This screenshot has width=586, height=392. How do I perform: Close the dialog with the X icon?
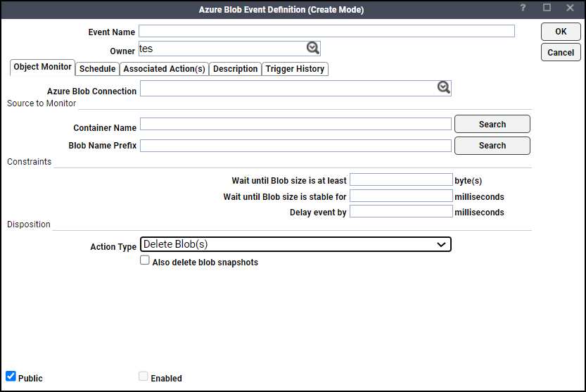pyautogui.click(x=570, y=8)
